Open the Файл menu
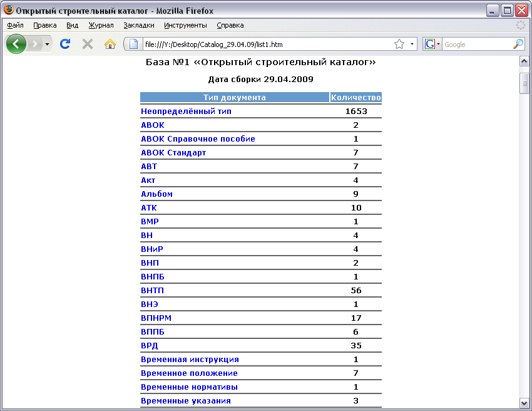Image resolution: width=532 pixels, height=411 pixels. tap(15, 25)
